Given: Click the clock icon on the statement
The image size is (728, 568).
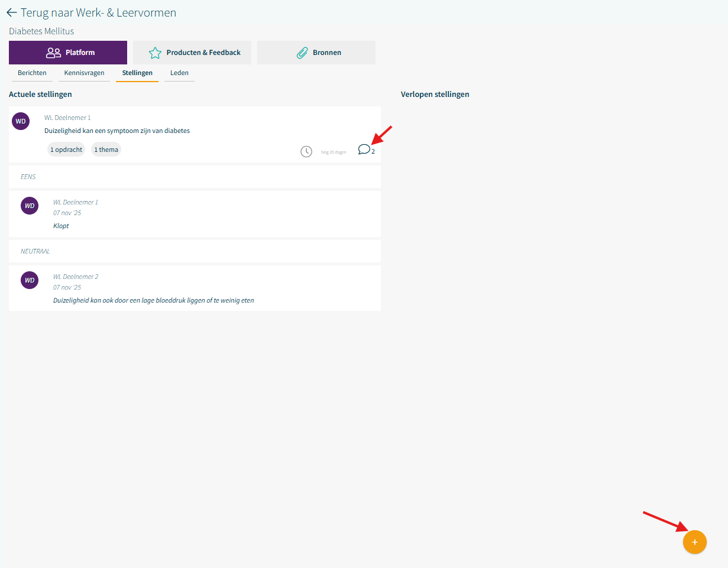Looking at the screenshot, I should (x=306, y=151).
